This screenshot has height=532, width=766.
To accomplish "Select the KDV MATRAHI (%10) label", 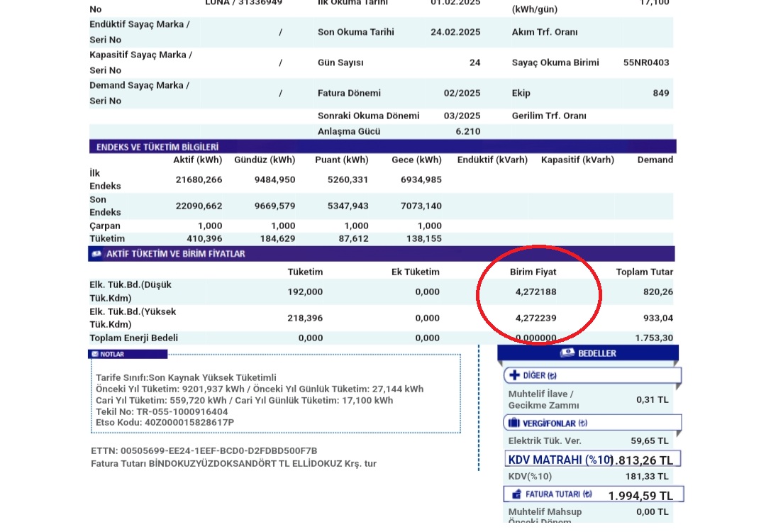I will (560, 460).
